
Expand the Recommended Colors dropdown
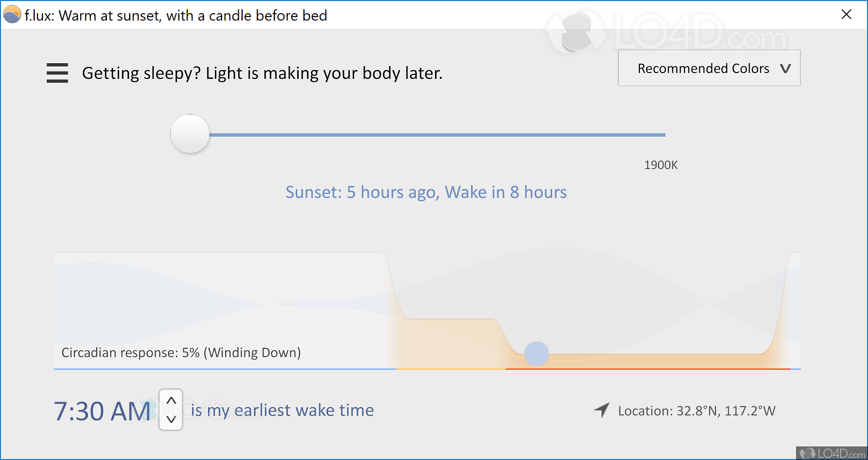[709, 68]
